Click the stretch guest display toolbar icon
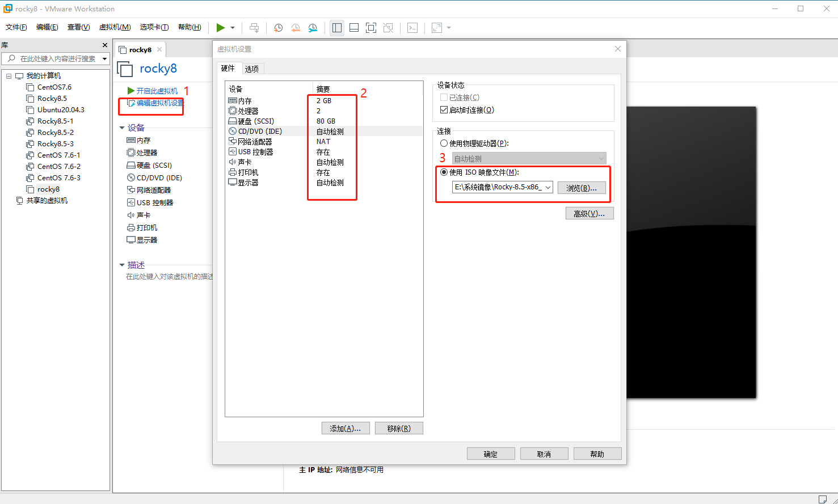The image size is (838, 504). (437, 28)
